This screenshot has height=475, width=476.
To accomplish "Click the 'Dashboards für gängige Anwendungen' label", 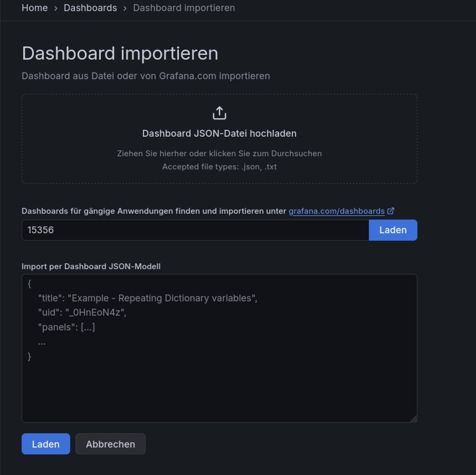I will click(x=154, y=211).
